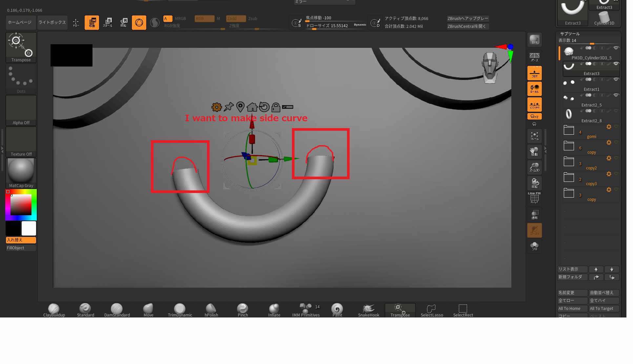Image resolution: width=633 pixels, height=364 pixels.
Task: Open the gomi folder
Action: tap(569, 130)
